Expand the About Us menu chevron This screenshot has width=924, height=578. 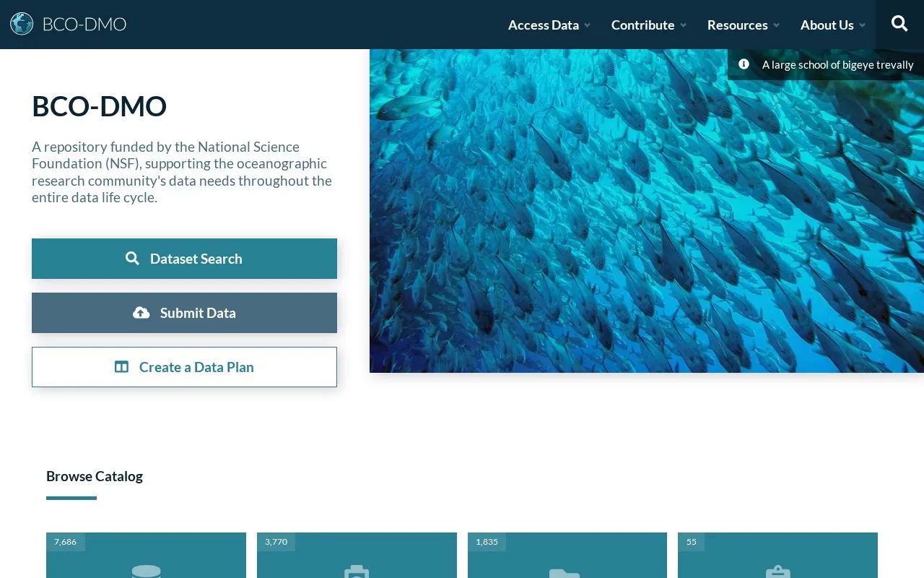(862, 25)
